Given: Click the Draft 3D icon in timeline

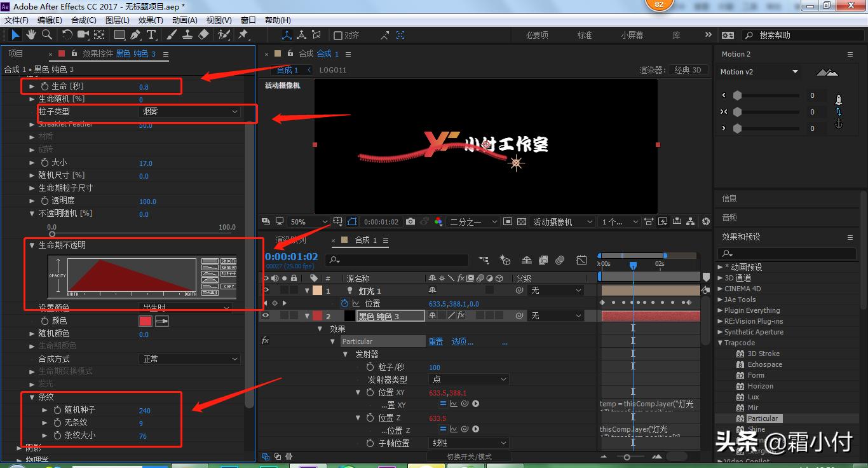Looking at the screenshot, I should (505, 260).
